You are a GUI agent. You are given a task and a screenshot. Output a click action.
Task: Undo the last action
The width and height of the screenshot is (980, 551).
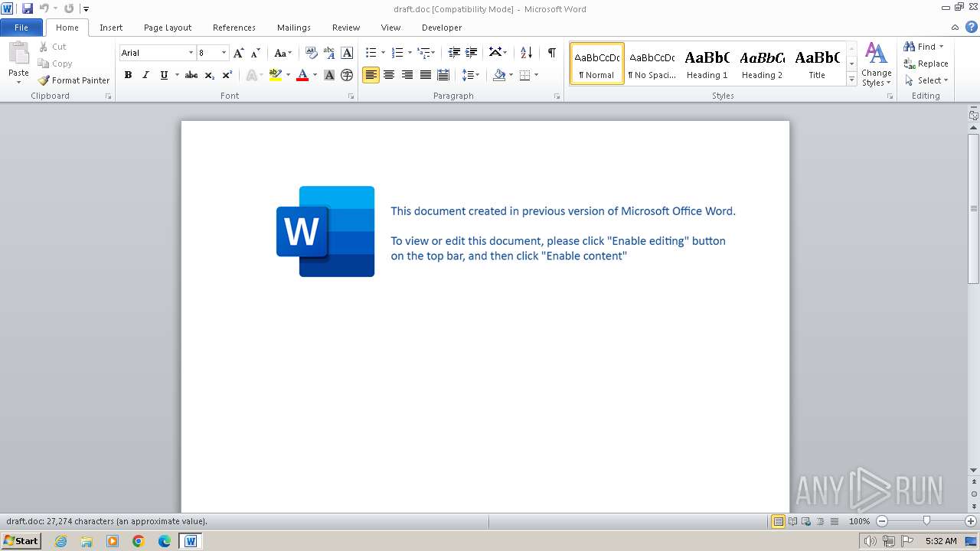pos(44,8)
